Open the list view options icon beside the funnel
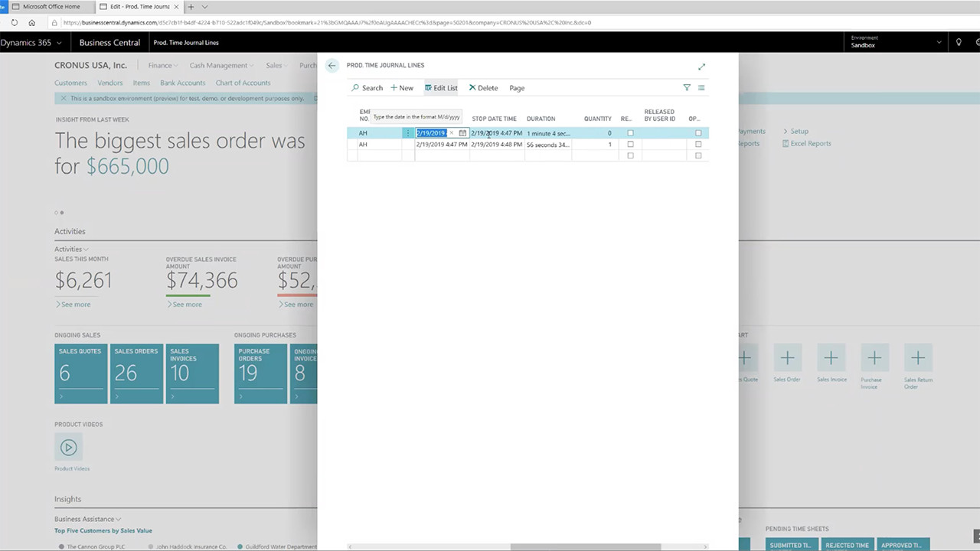 [701, 88]
